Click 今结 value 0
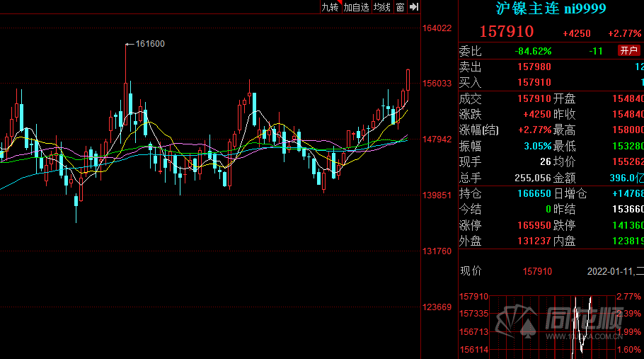The image size is (644, 359). tap(548, 210)
